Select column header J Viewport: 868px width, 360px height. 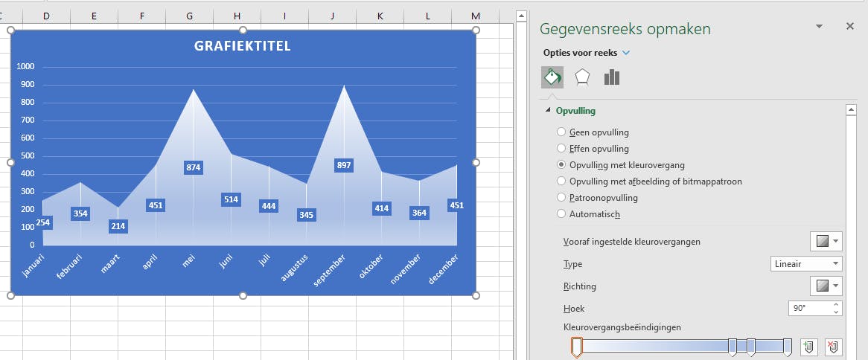[332, 16]
